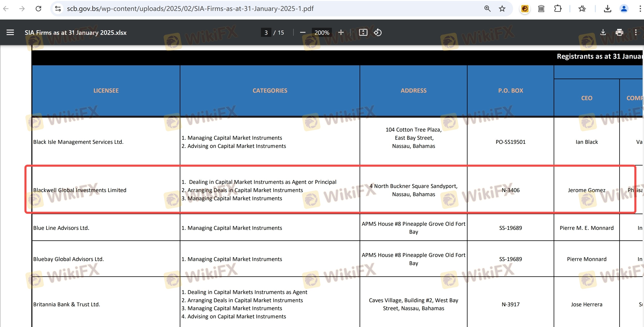Download the PDF from viewer toolbar
This screenshot has height=327, width=644.
pyautogui.click(x=603, y=32)
